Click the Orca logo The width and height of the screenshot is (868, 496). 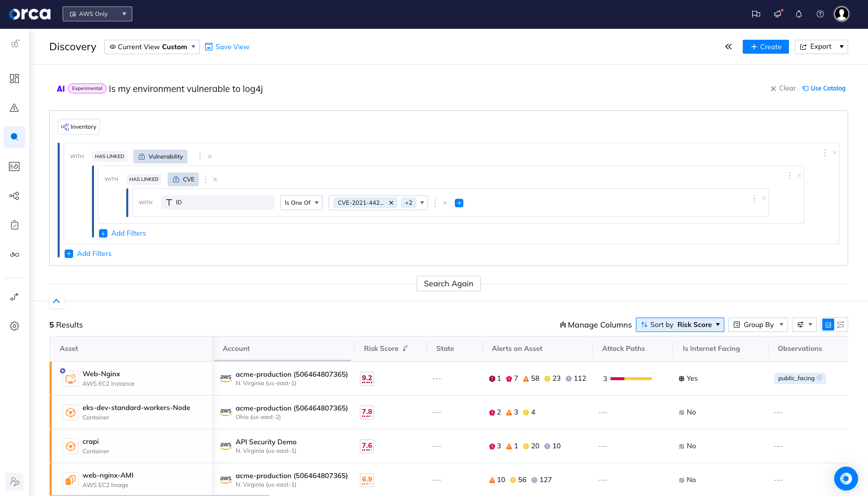[x=30, y=14]
